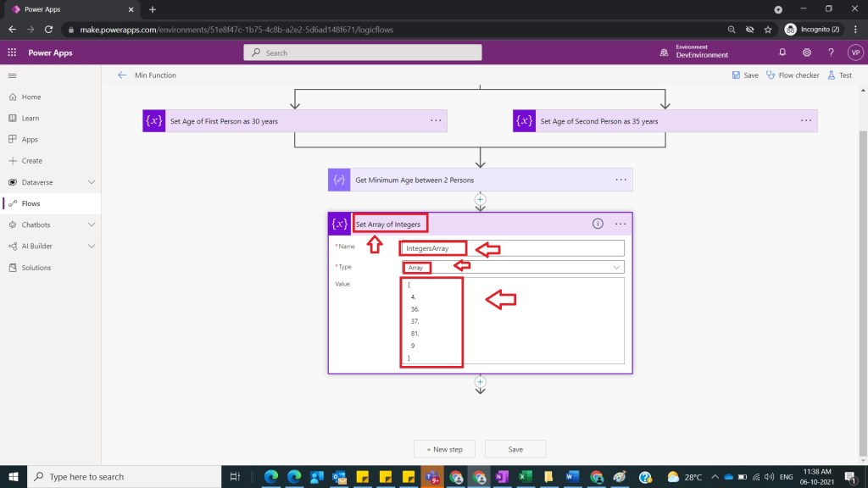Image resolution: width=868 pixels, height=488 pixels.
Task: Expand the AI Builder navigation group
Action: coord(92,247)
